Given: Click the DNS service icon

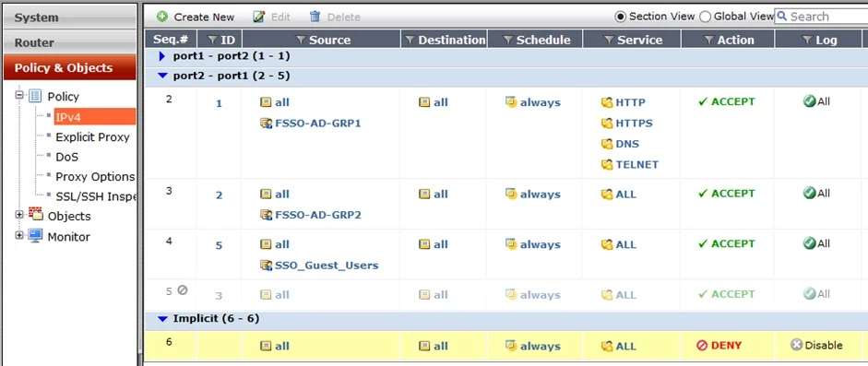Looking at the screenshot, I should pyautogui.click(x=607, y=144).
